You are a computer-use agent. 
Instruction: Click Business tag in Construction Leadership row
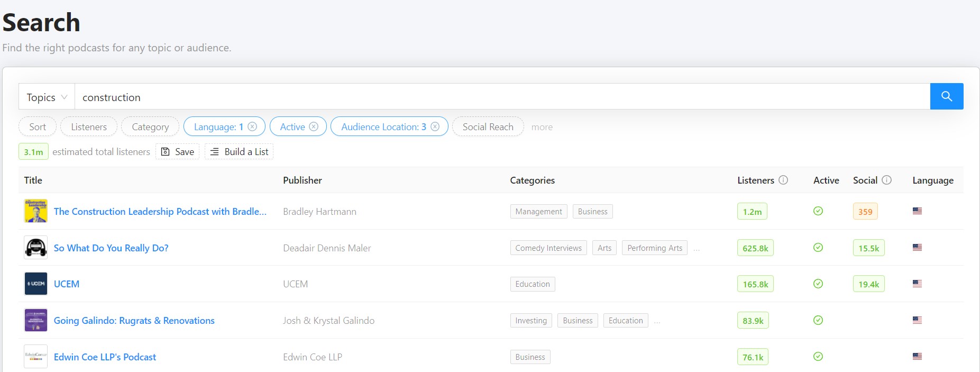pyautogui.click(x=593, y=211)
